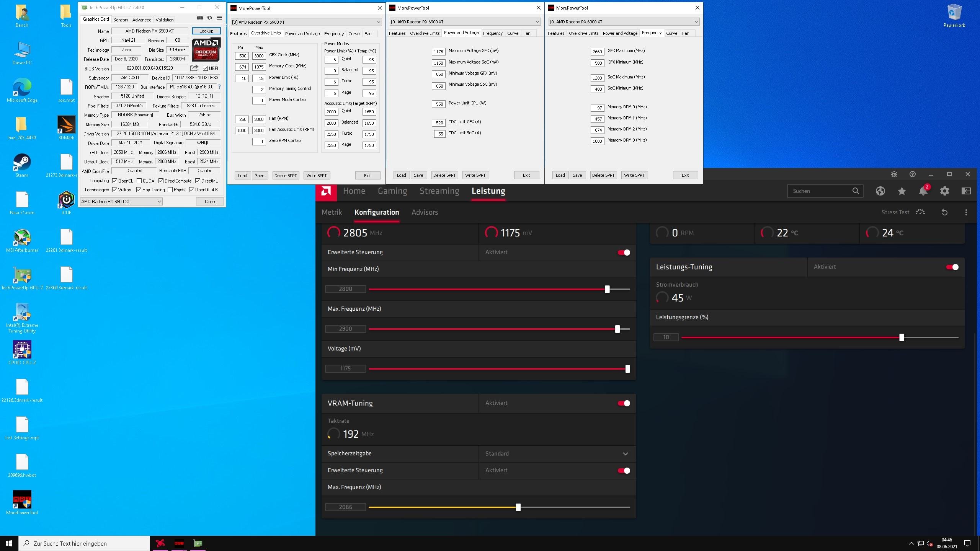Adjust the VRAM Max. Frequenz slider handle
Image resolution: width=980 pixels, height=551 pixels.
coord(518,507)
